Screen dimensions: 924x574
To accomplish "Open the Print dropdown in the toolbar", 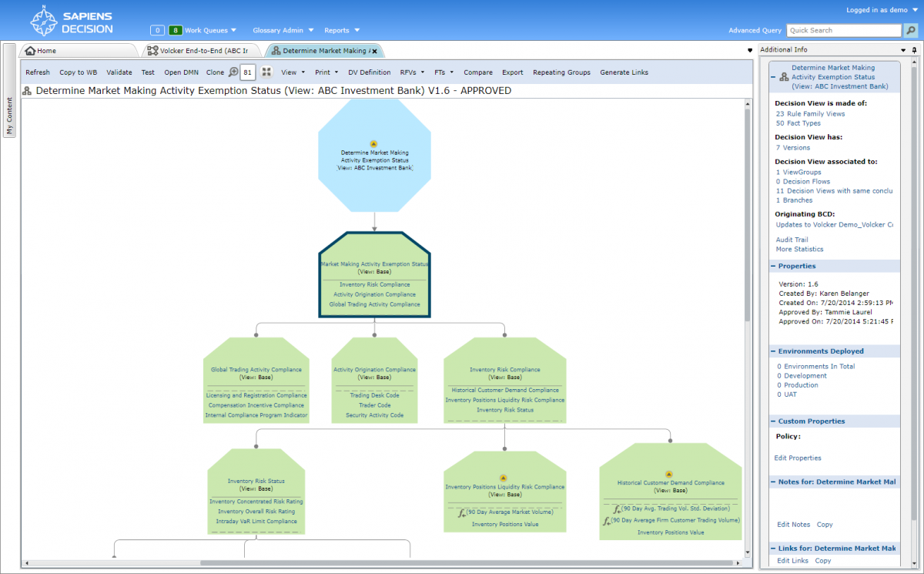I will click(x=326, y=72).
